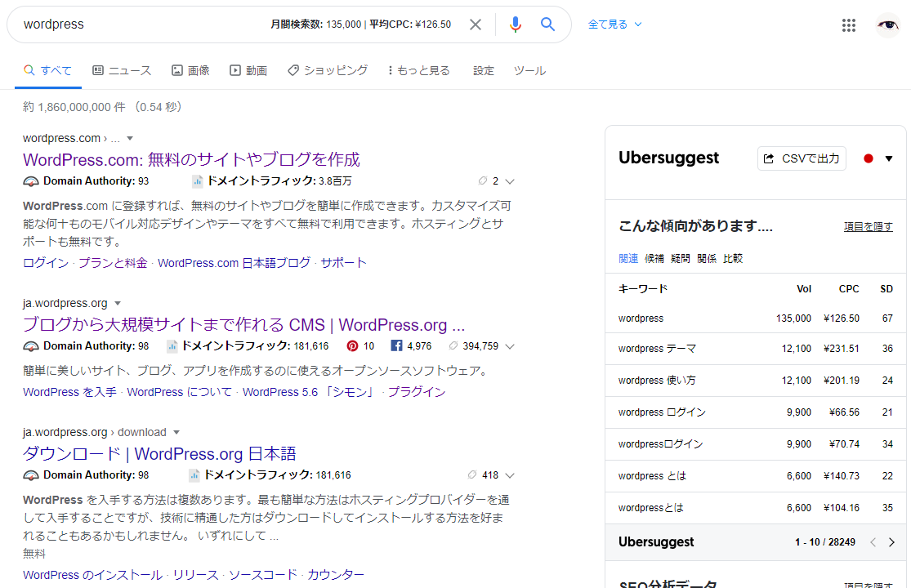Image resolution: width=911 pixels, height=588 pixels.
Task: Export keywords with CSVで出力 button
Action: pyautogui.click(x=802, y=158)
